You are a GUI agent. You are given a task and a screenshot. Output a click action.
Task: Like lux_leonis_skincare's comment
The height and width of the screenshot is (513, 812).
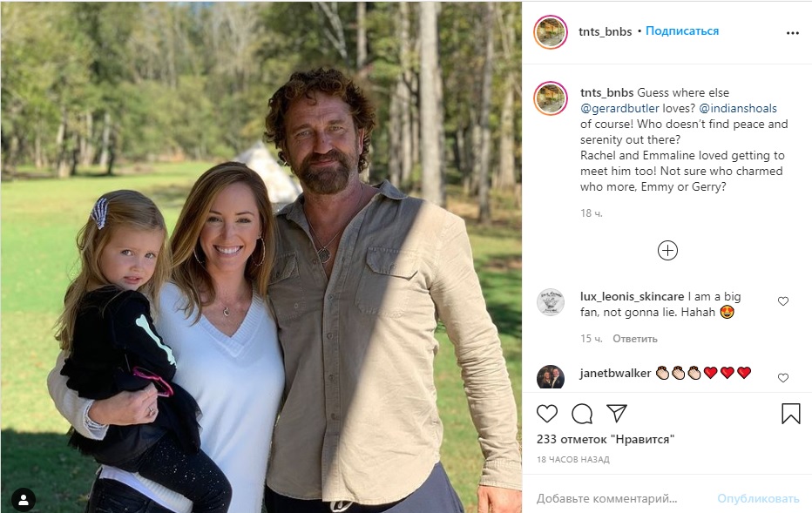coord(783,301)
